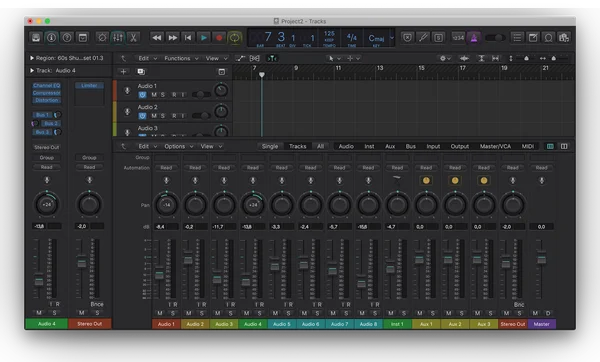Mute the Audio 5 mixer channel
Viewport: 600px width, 362px height.
click(x=276, y=313)
